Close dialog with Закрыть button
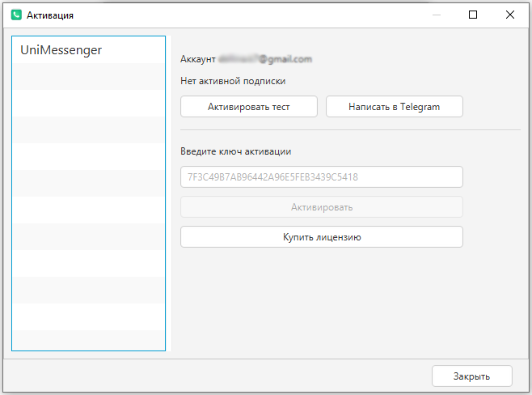Screen dimensions: 532x395 (x=472, y=376)
